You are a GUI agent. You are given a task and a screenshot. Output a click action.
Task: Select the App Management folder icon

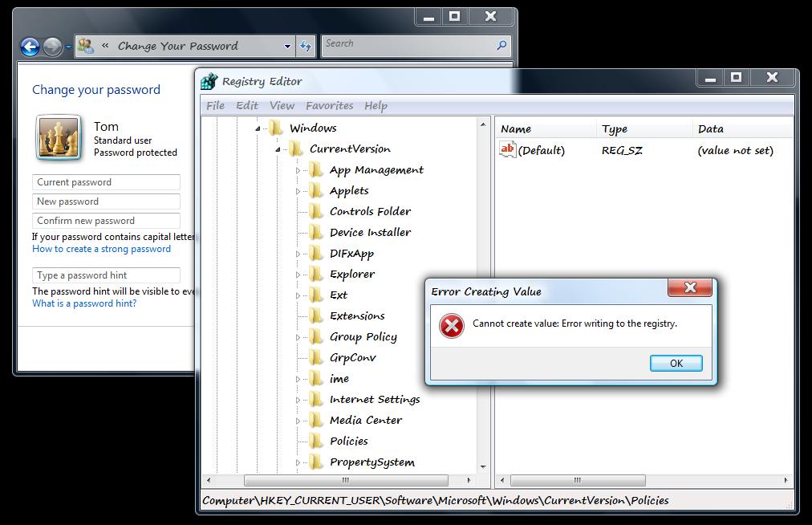pos(316,169)
